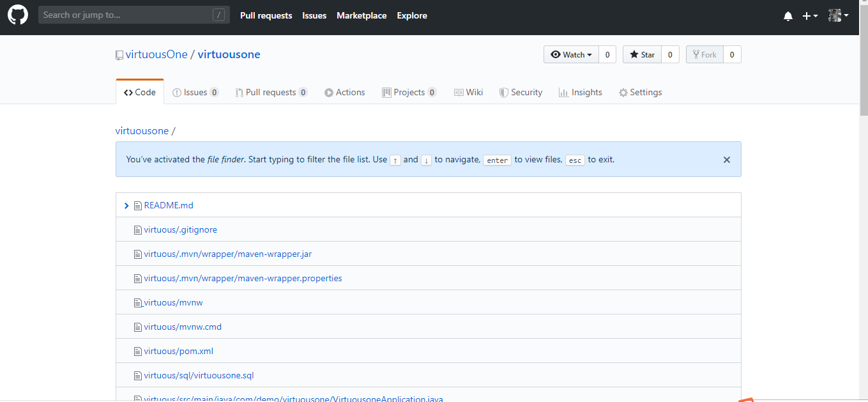Click the enter key hint in banner
868x402 pixels.
coord(497,160)
